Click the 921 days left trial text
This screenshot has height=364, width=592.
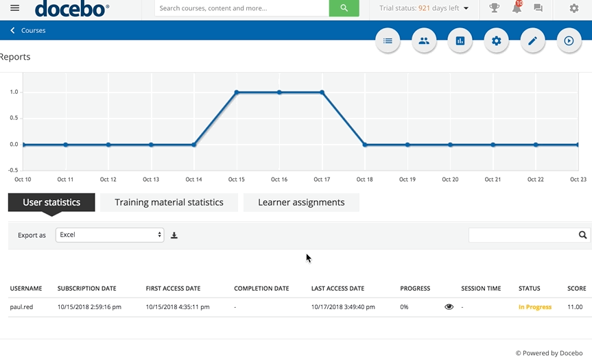click(439, 8)
